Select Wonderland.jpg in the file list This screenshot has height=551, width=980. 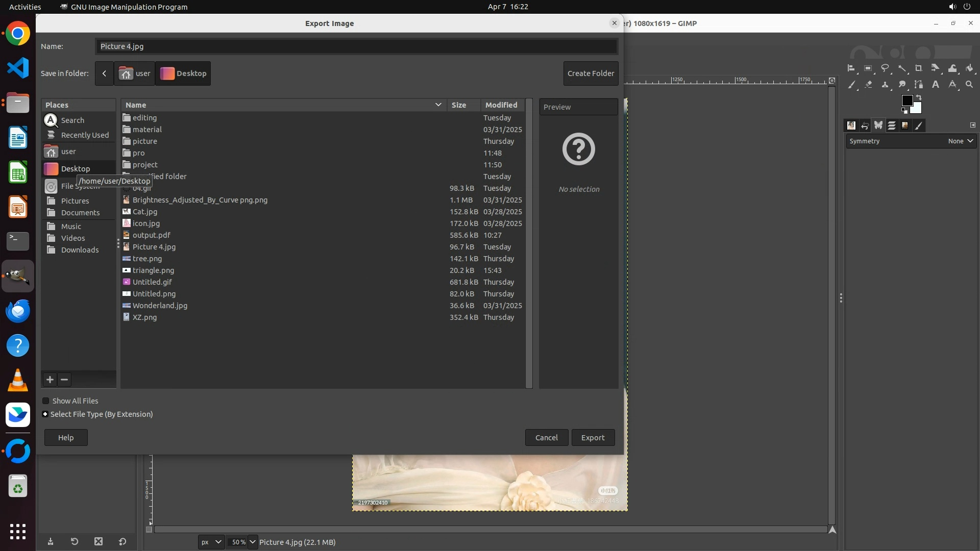coord(160,306)
